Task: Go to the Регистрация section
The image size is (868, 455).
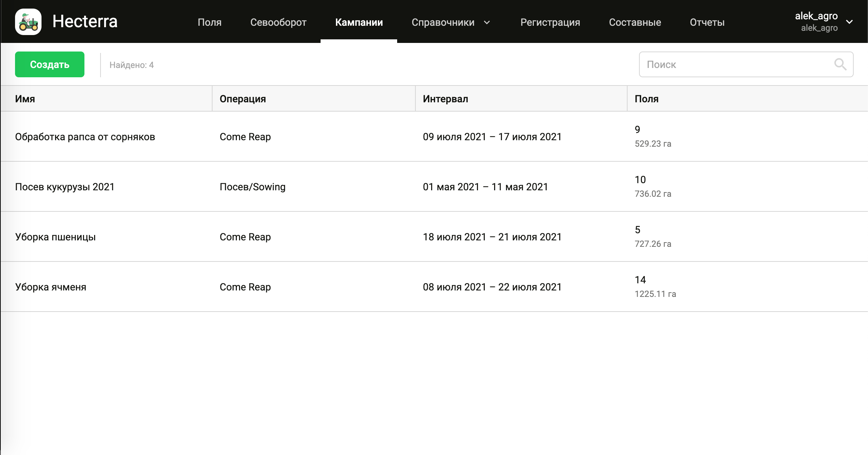Action: click(550, 22)
